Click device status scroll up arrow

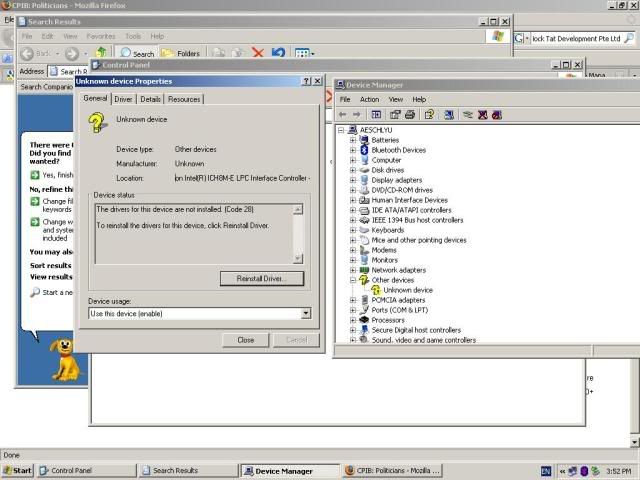(298, 209)
